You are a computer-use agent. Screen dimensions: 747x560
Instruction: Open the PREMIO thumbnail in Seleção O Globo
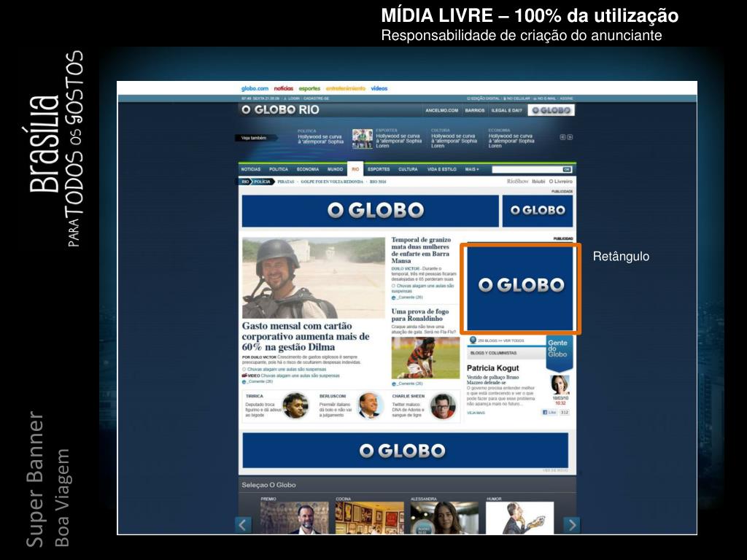coord(295,518)
